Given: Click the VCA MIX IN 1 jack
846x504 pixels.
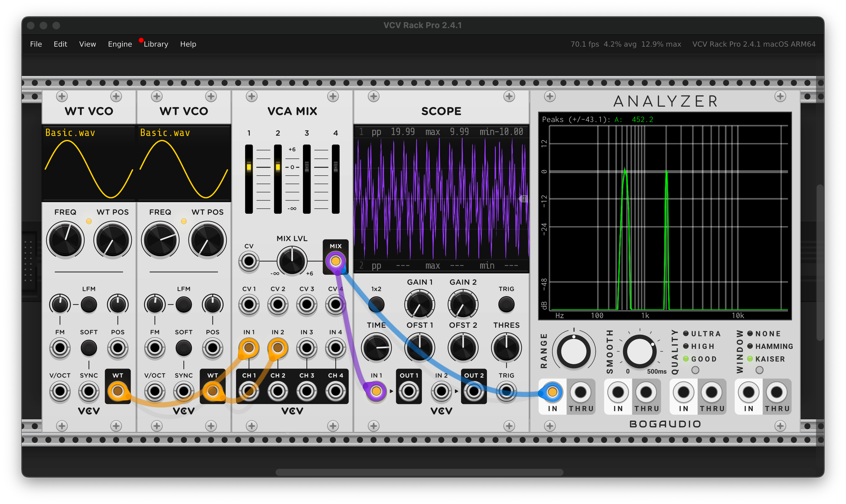Looking at the screenshot, I should [x=249, y=348].
